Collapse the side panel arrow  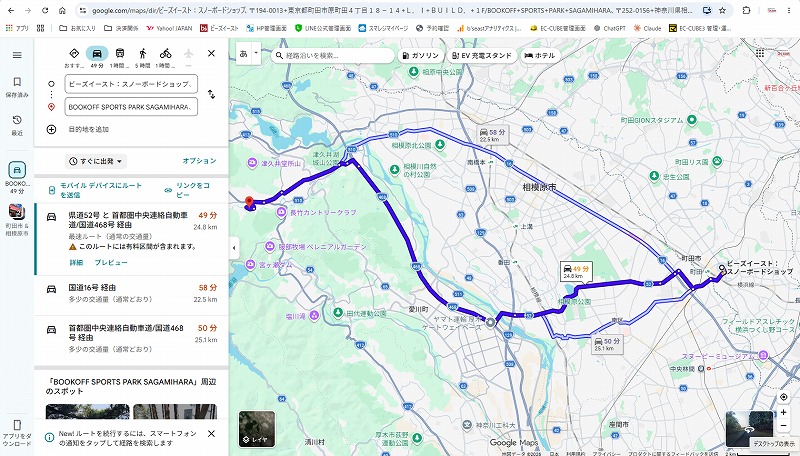234,248
